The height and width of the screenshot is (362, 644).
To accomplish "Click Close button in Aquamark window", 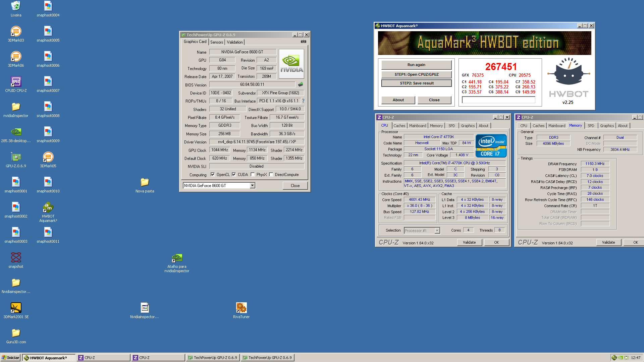I will [434, 100].
